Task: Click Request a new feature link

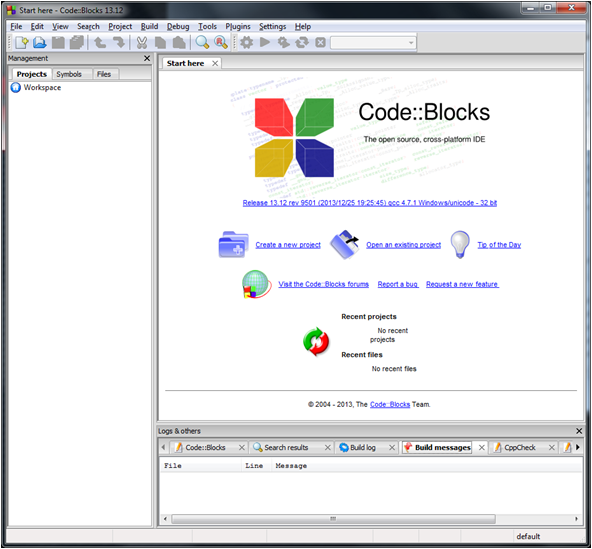Action: point(462,284)
